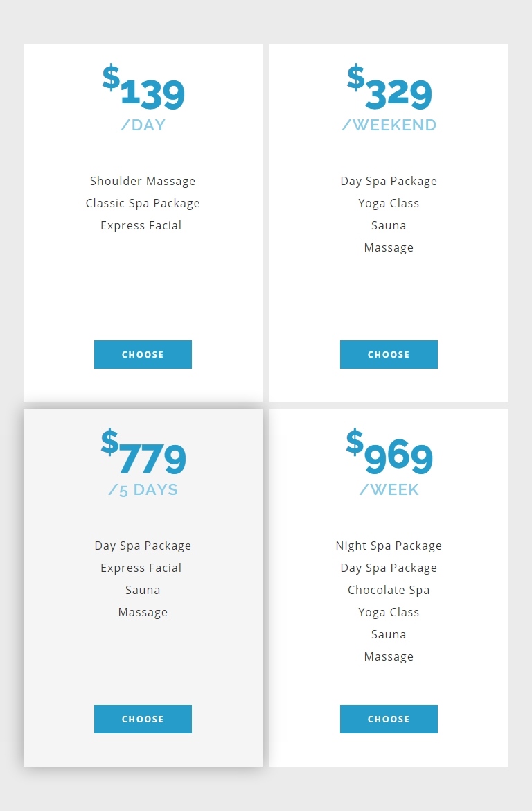Click the $329 price heading
532x811 pixels.
(389, 90)
